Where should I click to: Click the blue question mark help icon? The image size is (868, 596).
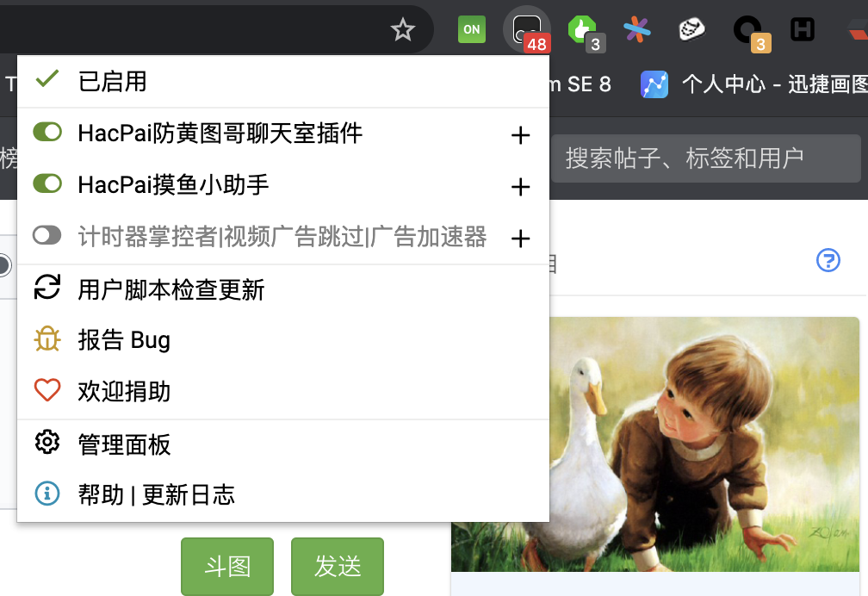click(828, 260)
